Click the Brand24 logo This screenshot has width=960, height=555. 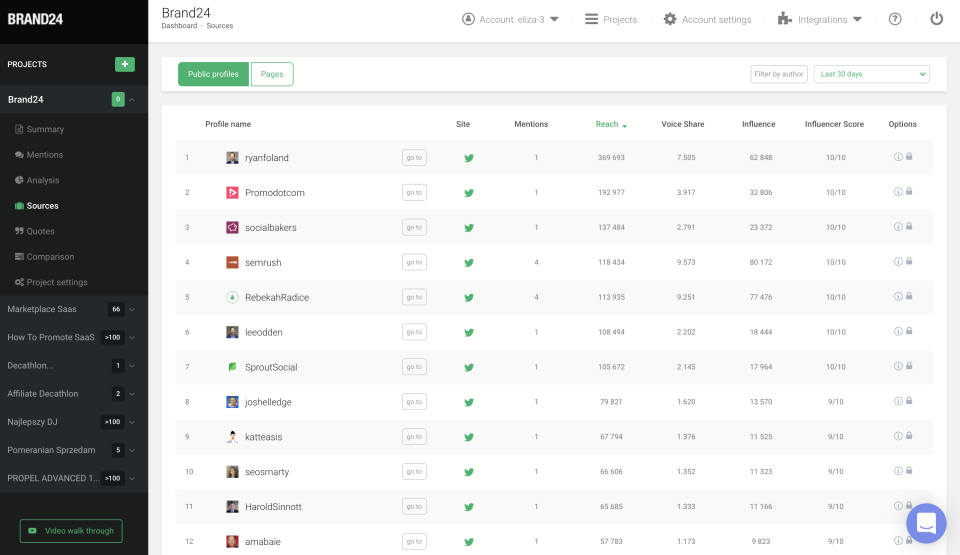[x=35, y=20]
